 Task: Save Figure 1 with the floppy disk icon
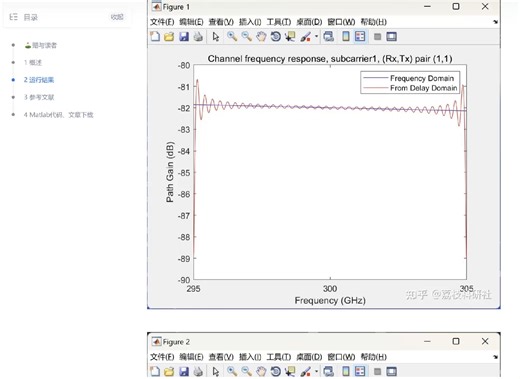(184, 36)
